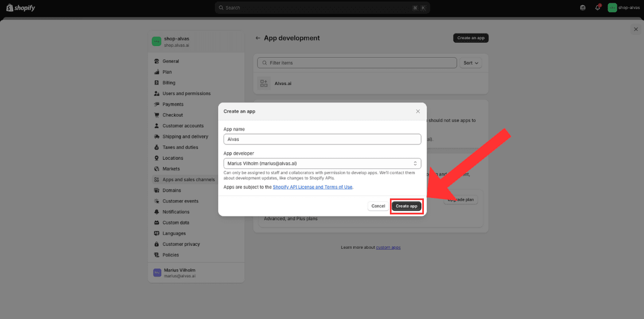
Task: Open the Alvas.ai app row
Action: (370, 83)
